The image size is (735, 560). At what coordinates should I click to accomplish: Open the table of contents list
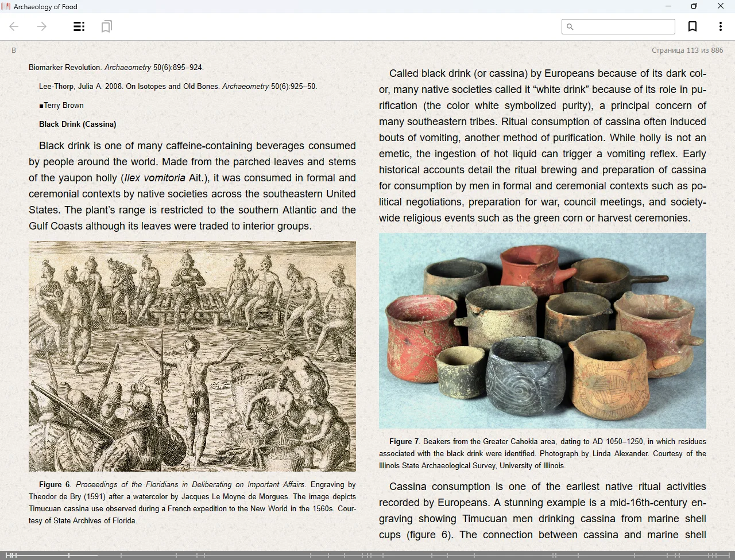(79, 26)
